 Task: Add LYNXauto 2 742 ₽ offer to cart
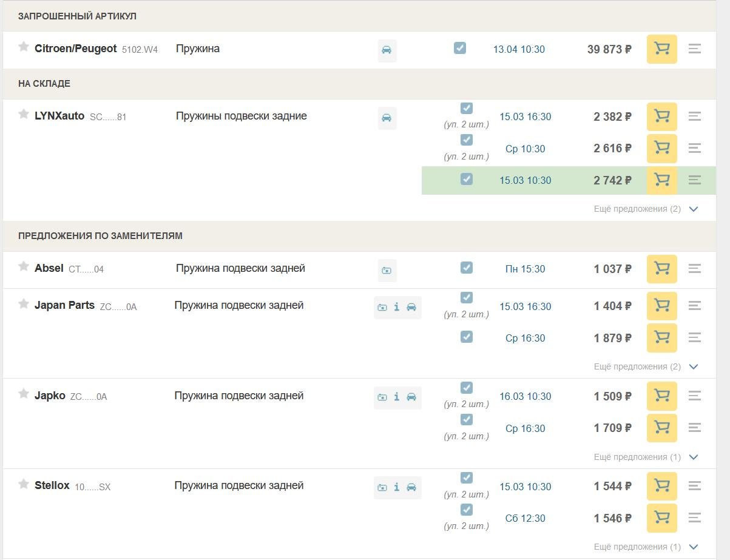pos(662,180)
